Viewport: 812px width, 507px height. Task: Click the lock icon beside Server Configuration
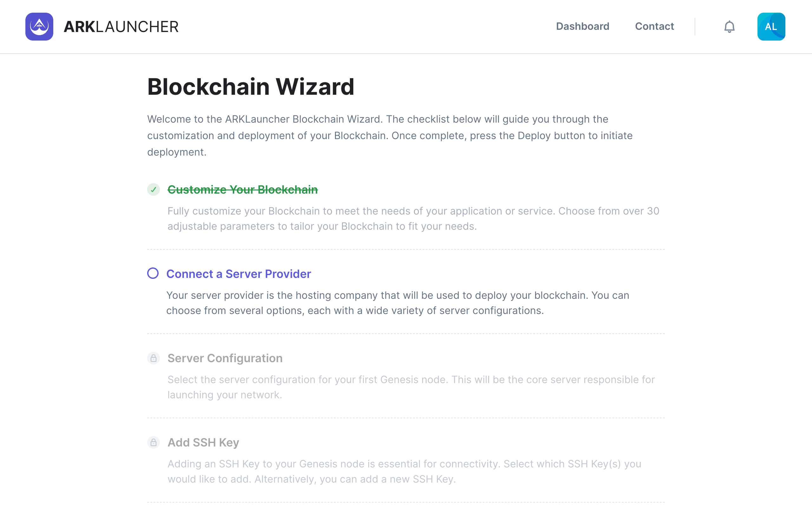(153, 358)
